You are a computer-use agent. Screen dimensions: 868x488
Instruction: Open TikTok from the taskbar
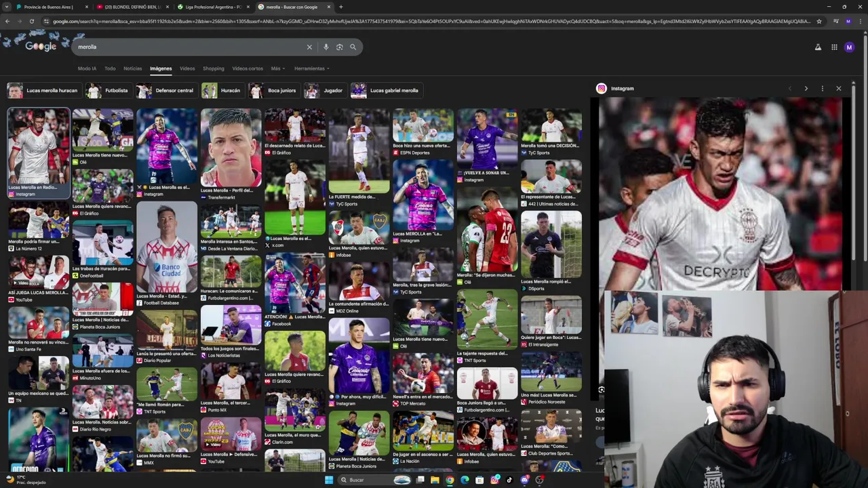tap(509, 480)
